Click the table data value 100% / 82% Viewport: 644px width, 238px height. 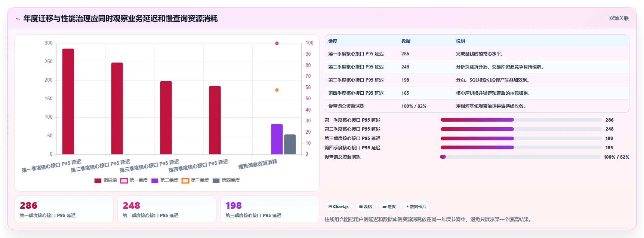tap(414, 106)
